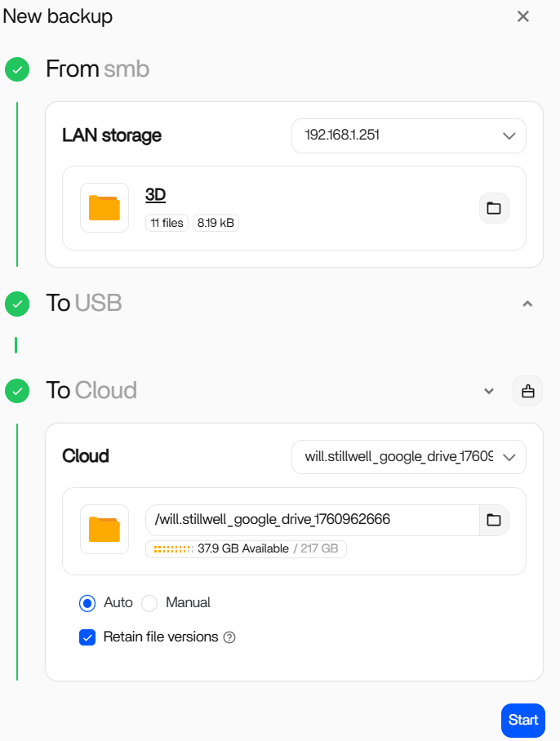Click the green checkmark beside From smb
This screenshot has height=741, width=560.
click(x=17, y=69)
